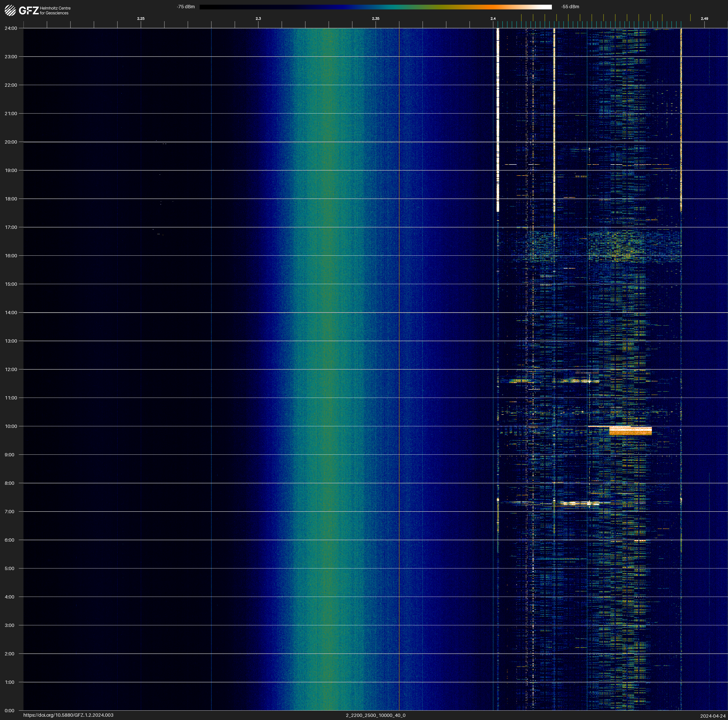Click the 17:00 time axis label
Screen dimensions: 728x720
click(11, 227)
